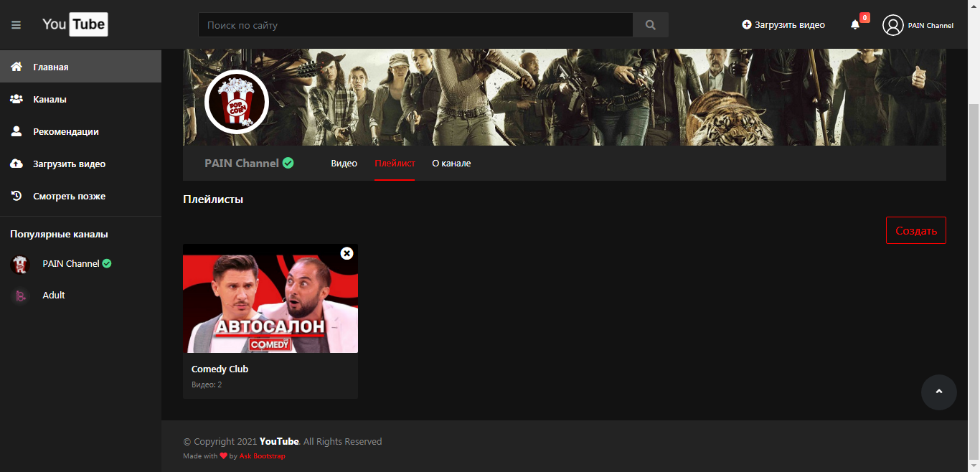Open the О канале tab
This screenshot has height=472, width=980.
point(451,164)
